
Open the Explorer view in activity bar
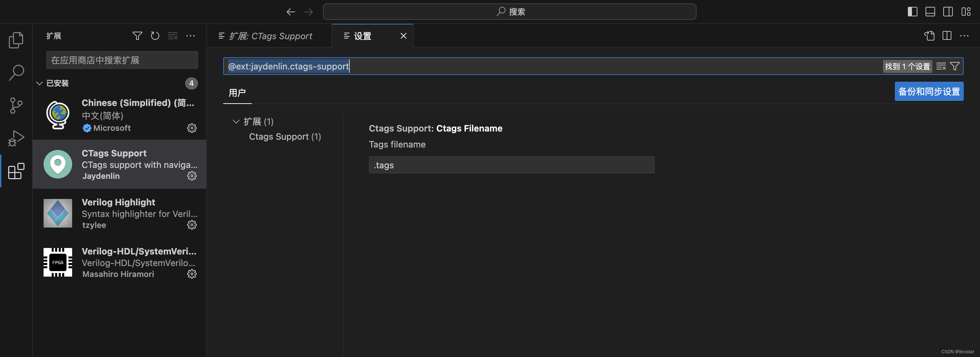(16, 40)
